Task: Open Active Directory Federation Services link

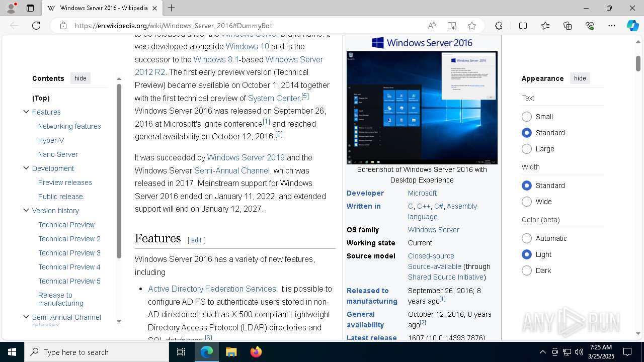Action: coord(212,289)
